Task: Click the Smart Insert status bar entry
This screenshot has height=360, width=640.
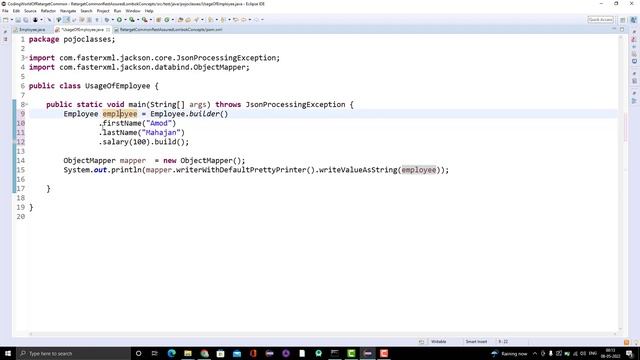Action: 476,342
